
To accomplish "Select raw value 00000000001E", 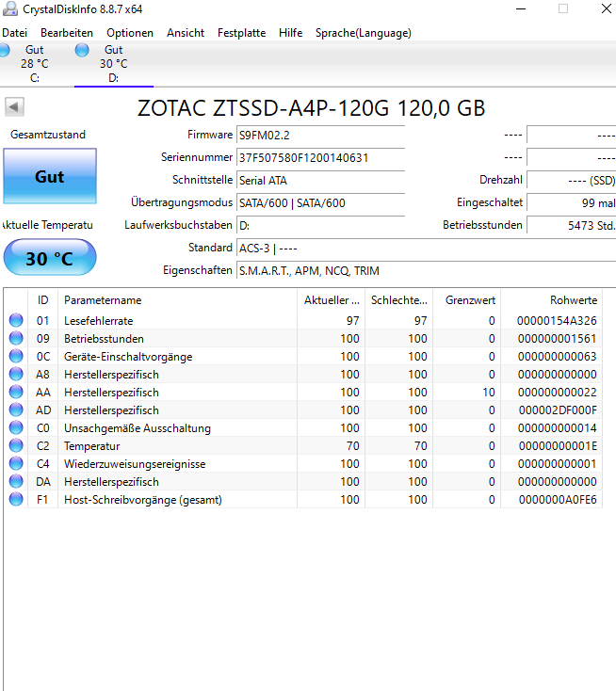I will [558, 446].
